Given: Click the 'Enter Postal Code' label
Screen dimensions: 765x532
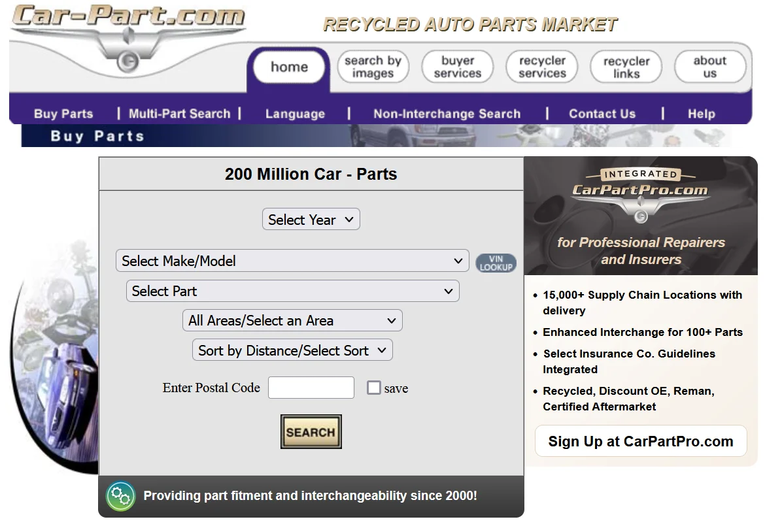Looking at the screenshot, I should (211, 388).
